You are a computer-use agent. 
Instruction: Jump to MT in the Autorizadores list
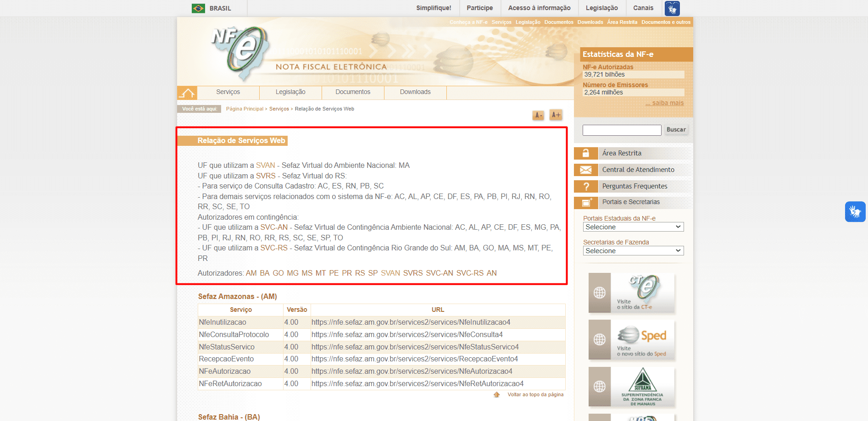[x=321, y=273]
